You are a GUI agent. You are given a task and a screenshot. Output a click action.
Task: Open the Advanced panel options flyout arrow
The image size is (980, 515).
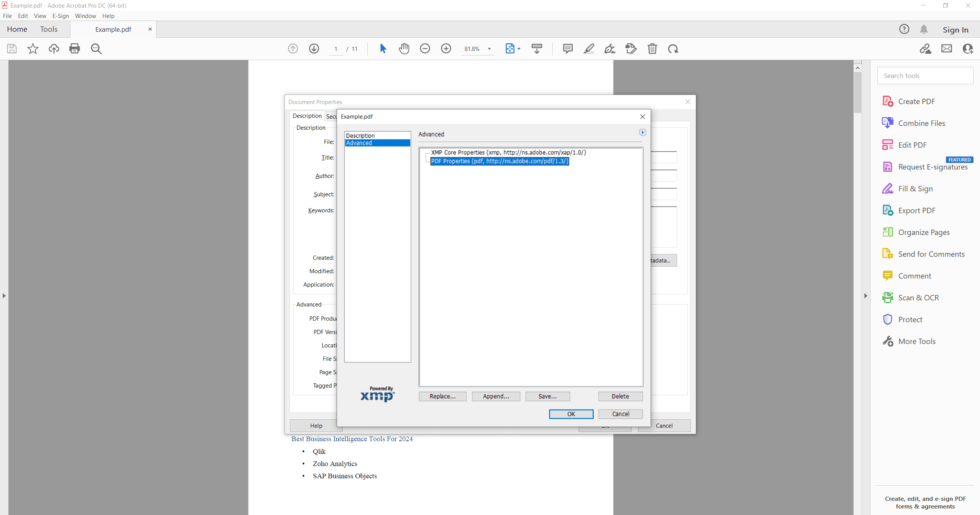coord(643,132)
